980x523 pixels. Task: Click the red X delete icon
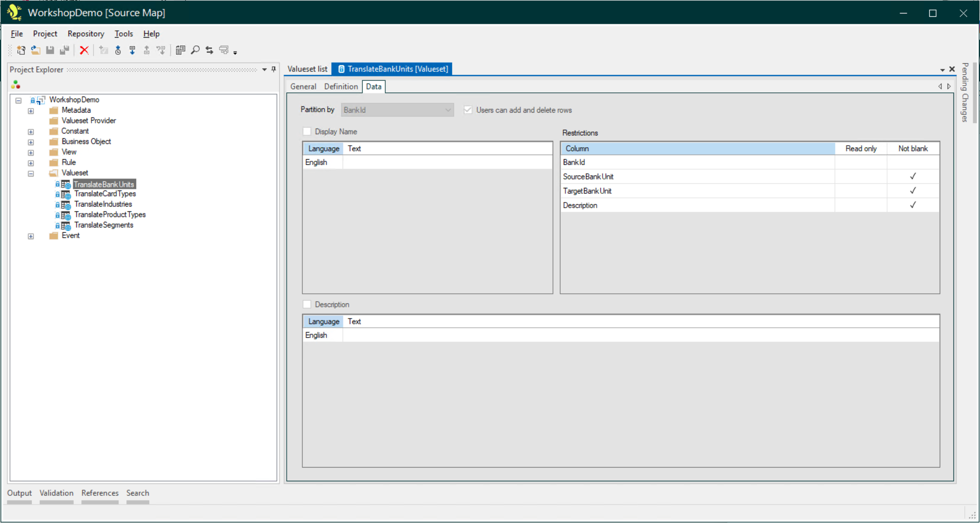[x=84, y=50]
